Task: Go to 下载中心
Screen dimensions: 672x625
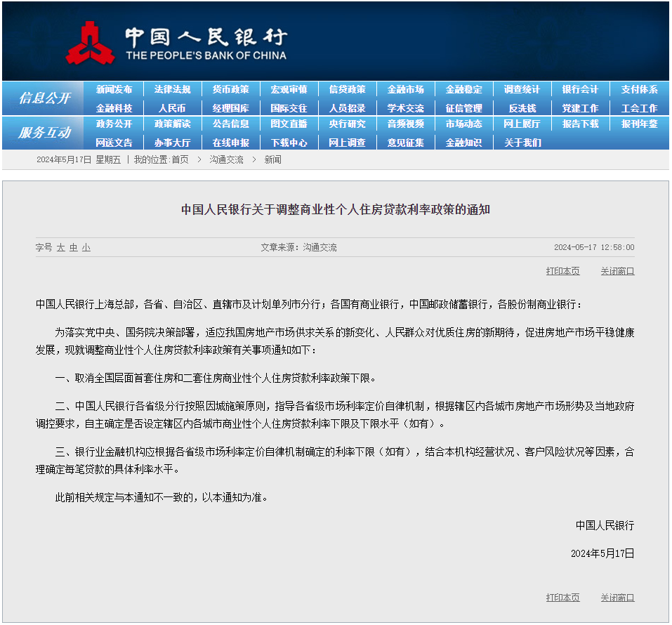Action: pos(289,143)
